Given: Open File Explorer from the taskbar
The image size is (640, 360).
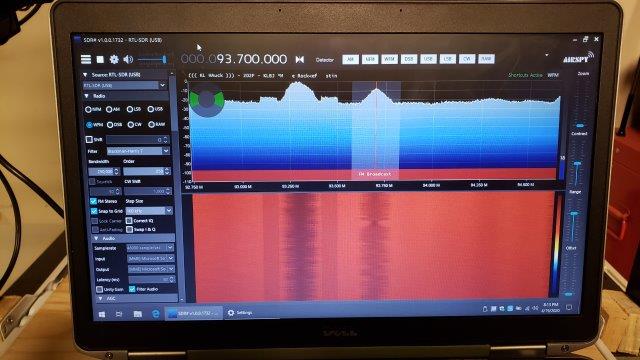Looking at the screenshot, I should click(138, 313).
